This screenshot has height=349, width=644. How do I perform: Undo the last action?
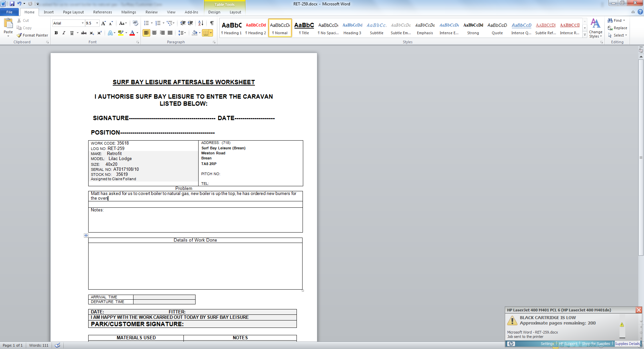(19, 4)
